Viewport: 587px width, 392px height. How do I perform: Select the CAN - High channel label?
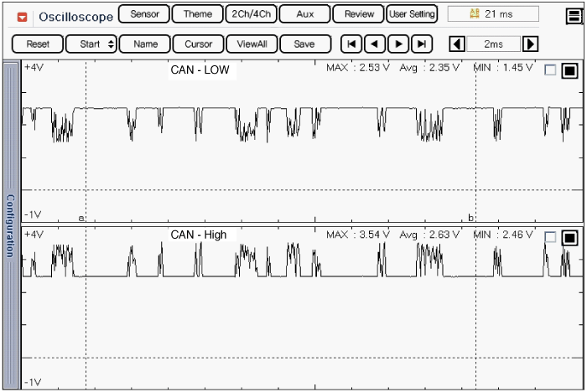(199, 235)
